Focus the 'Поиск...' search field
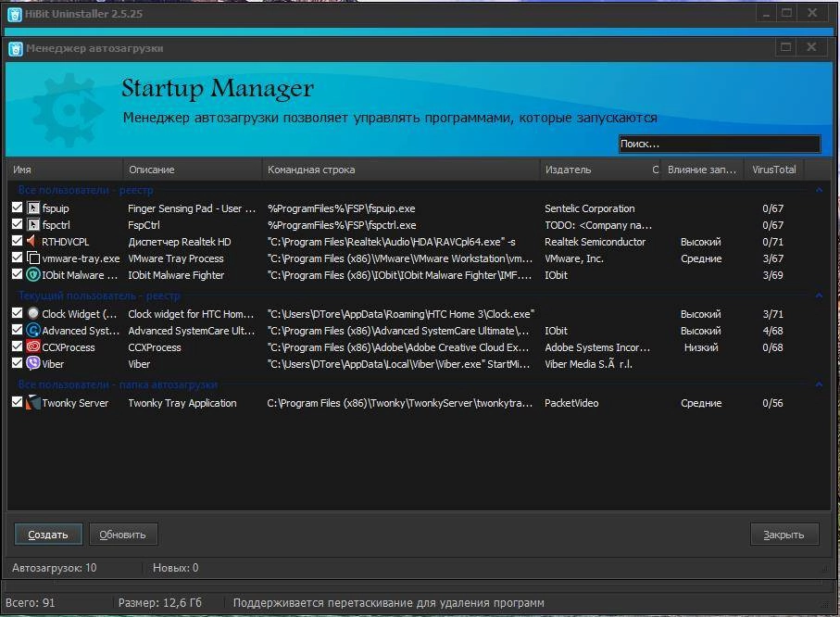Screen dimensions: 840x617 (x=720, y=144)
